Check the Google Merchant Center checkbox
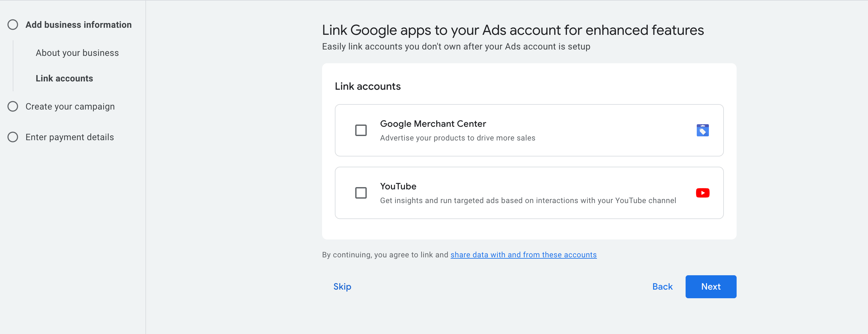Image resolution: width=868 pixels, height=334 pixels. (361, 130)
